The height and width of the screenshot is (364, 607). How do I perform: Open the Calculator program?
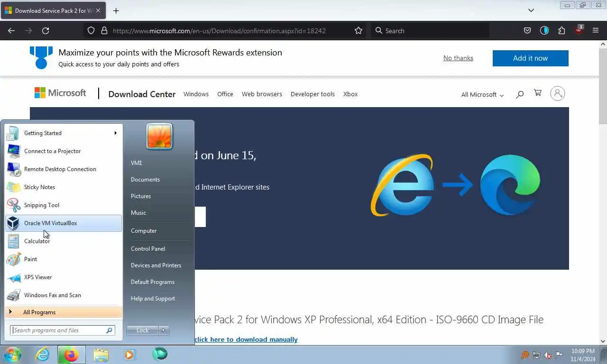click(x=64, y=241)
